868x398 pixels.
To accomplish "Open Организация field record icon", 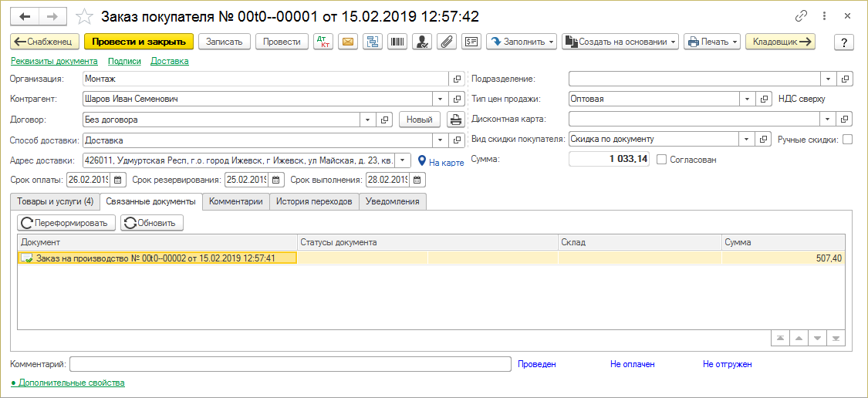I will point(457,79).
